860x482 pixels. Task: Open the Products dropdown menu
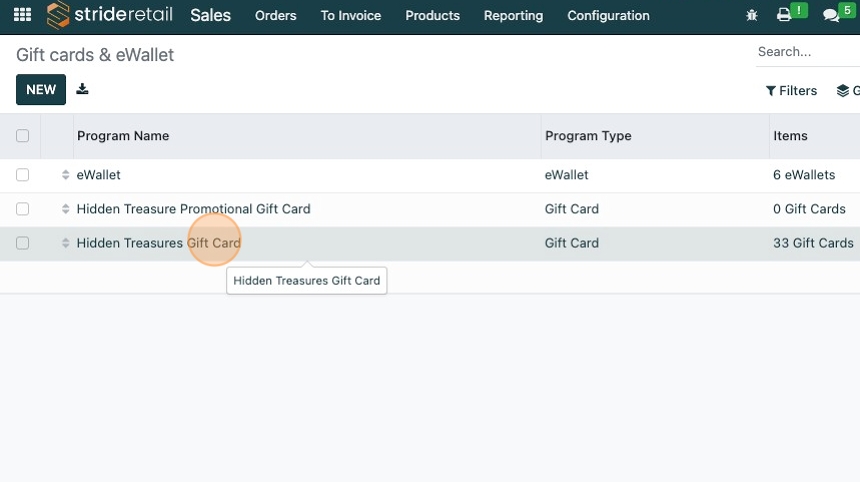[432, 16]
